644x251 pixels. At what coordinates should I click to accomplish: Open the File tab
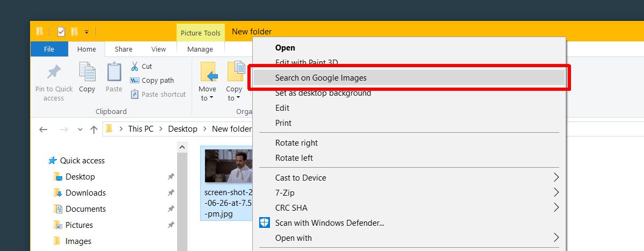pos(49,49)
